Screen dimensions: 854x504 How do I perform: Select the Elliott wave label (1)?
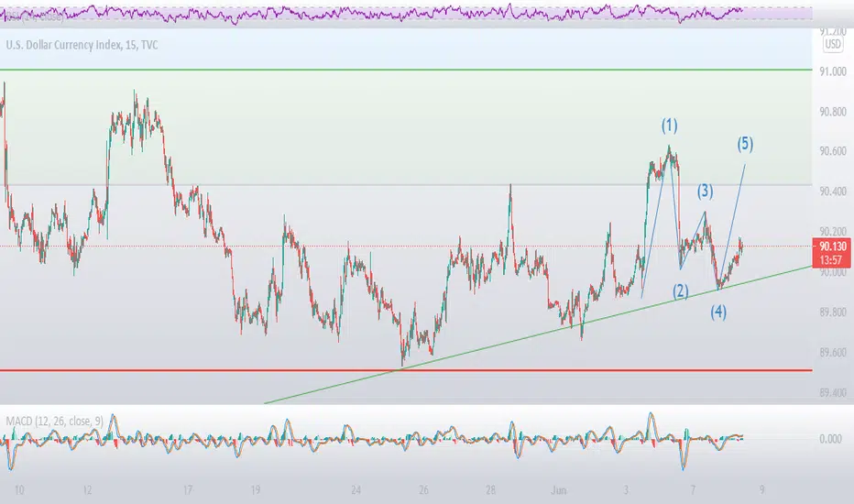click(670, 126)
